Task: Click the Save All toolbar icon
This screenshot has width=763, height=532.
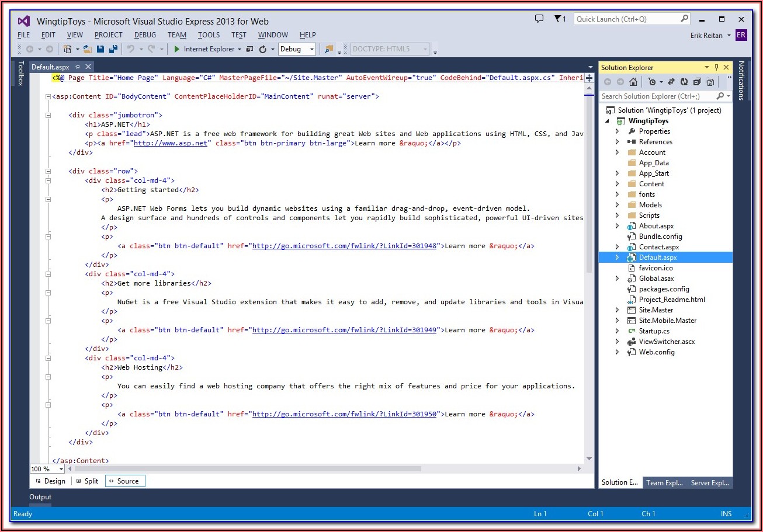Action: [113, 50]
